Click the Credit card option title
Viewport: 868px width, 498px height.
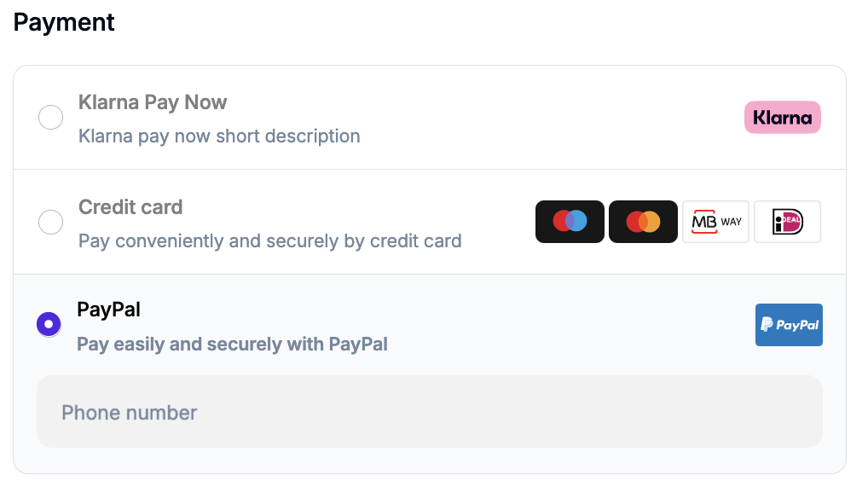tap(130, 207)
